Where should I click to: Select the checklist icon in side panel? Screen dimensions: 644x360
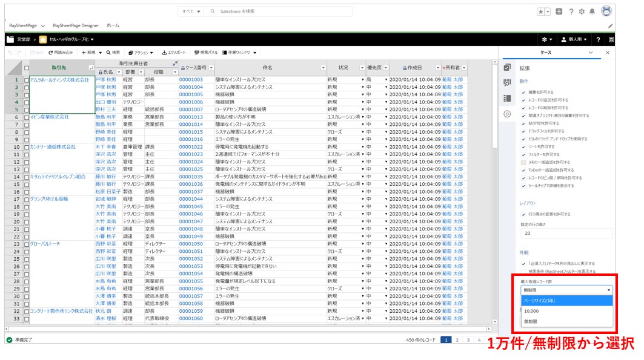tap(507, 67)
